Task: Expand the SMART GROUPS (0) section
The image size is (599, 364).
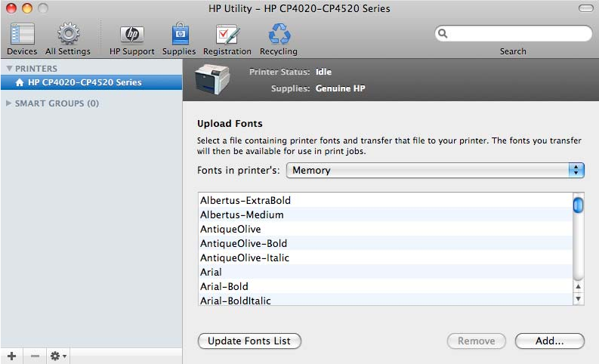Action: tap(8, 103)
